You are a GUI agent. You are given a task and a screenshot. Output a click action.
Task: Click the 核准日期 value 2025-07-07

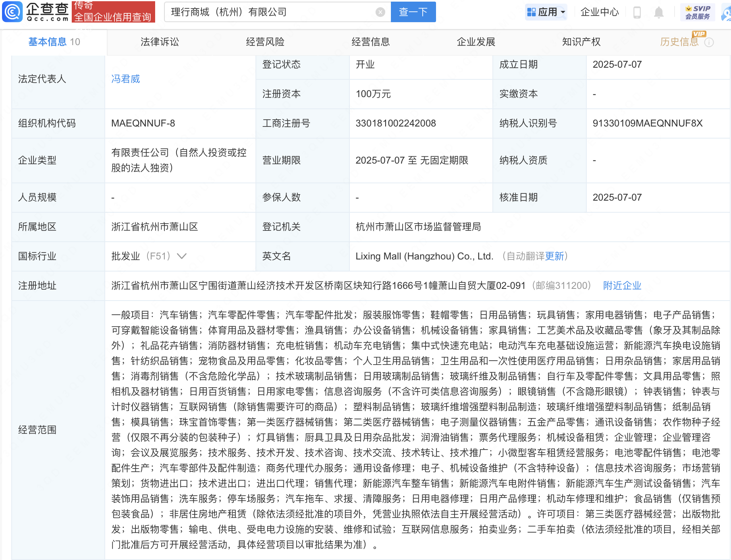[617, 197]
